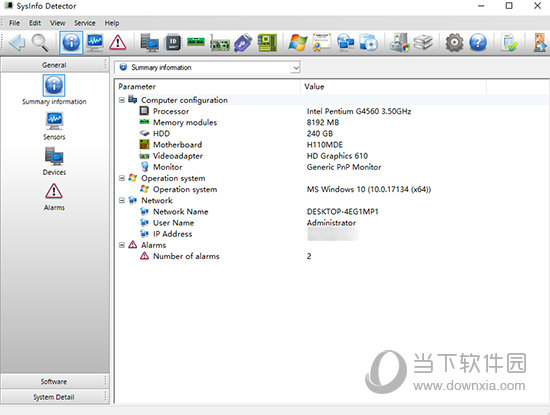The height and width of the screenshot is (415, 550).
Task: Expand the Software sidebar section
Action: (x=54, y=381)
